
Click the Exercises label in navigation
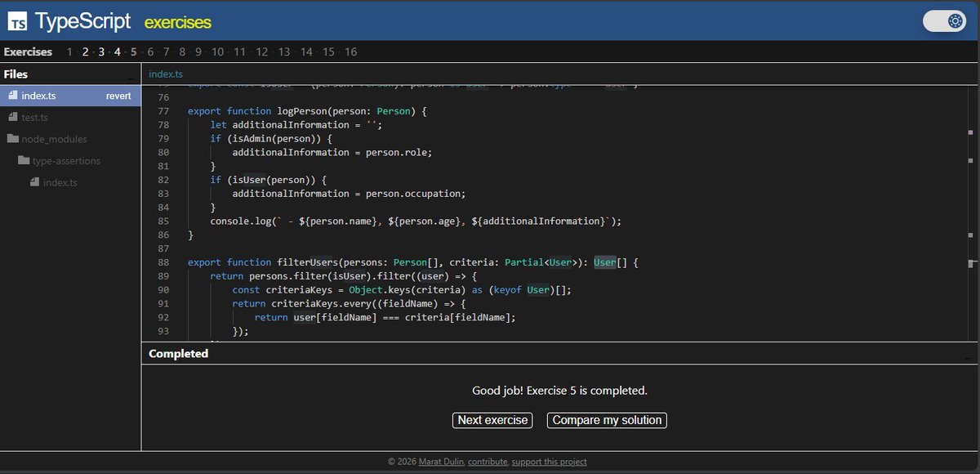[28, 52]
